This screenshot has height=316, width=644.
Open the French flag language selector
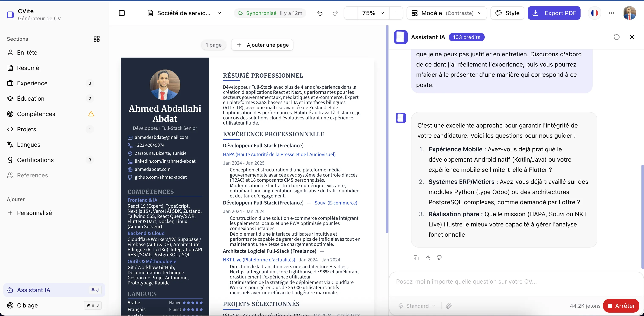click(595, 13)
